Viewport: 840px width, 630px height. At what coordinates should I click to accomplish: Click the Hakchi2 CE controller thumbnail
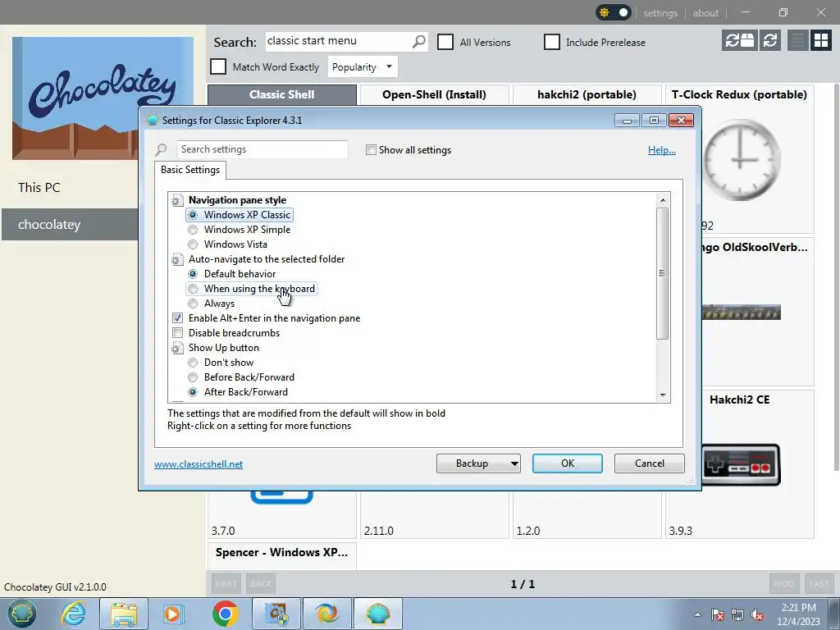pyautogui.click(x=741, y=464)
